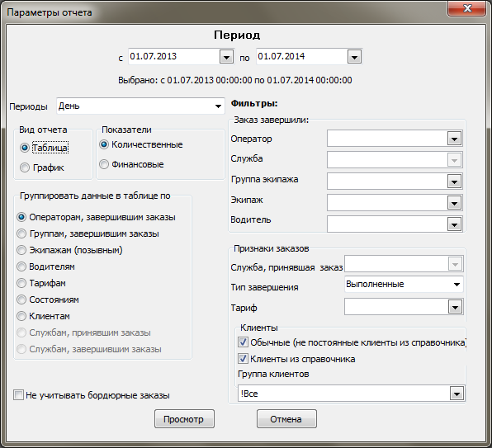Viewport: 492px width, 448px height.
Task: Open the Оператор filter dropdown
Action: point(454,139)
